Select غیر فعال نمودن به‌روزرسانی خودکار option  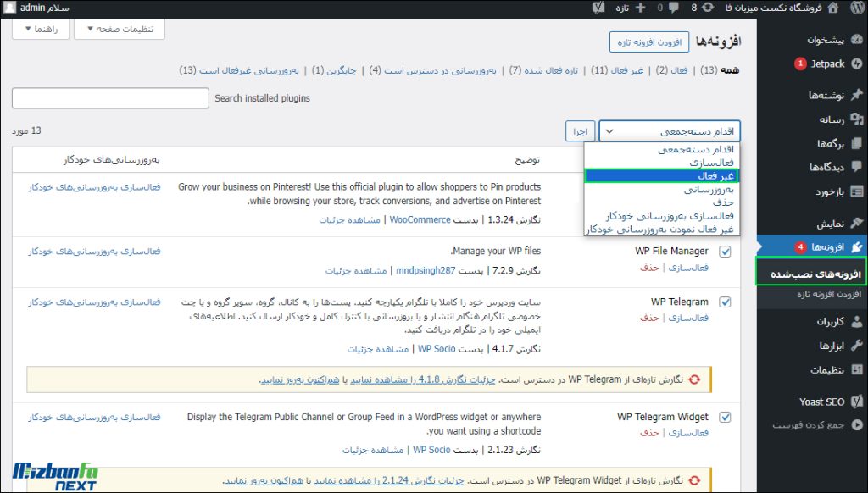662,229
